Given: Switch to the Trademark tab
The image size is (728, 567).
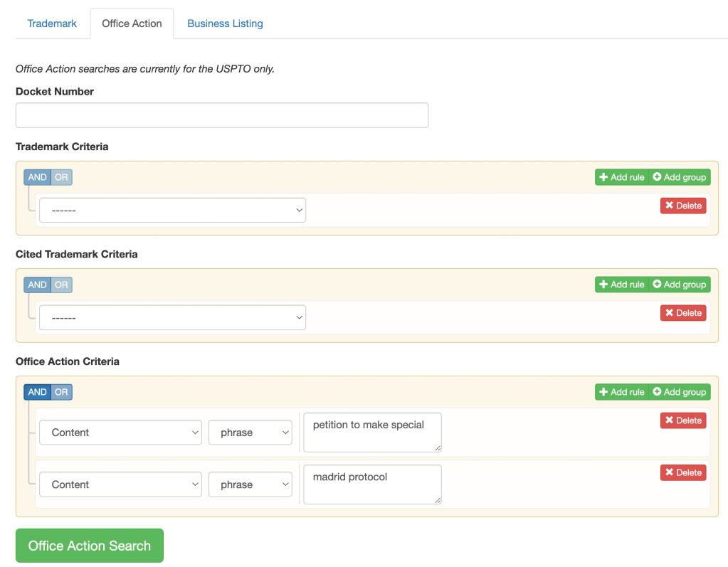Looking at the screenshot, I should pos(52,23).
